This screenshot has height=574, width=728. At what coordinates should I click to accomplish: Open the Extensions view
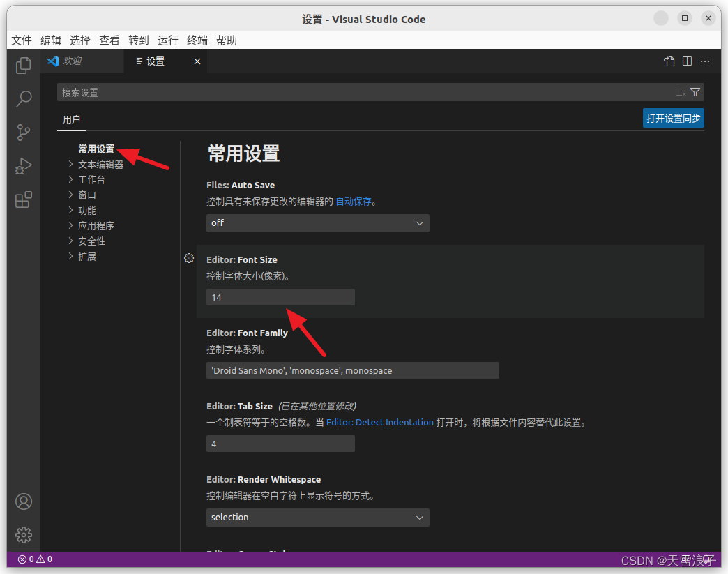(24, 200)
